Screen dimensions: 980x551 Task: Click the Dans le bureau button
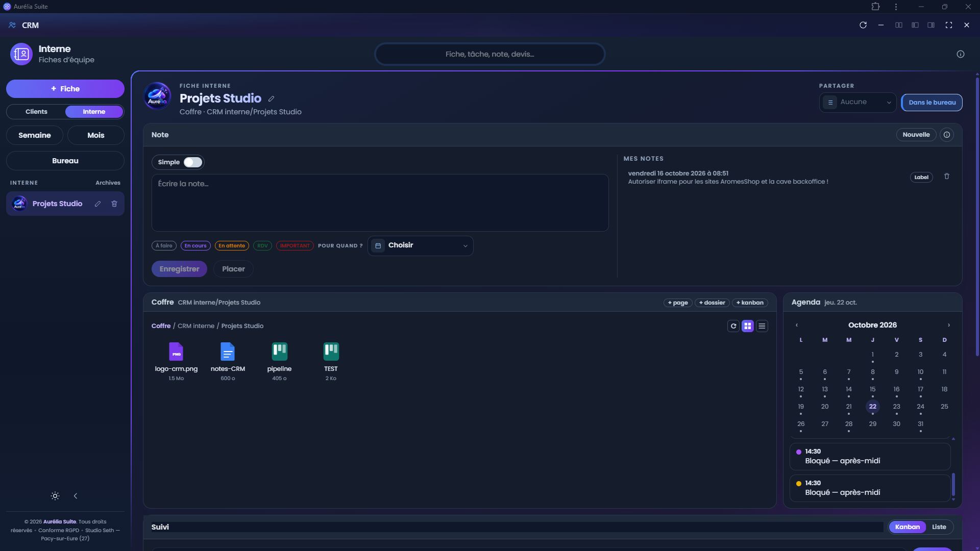[x=932, y=103]
